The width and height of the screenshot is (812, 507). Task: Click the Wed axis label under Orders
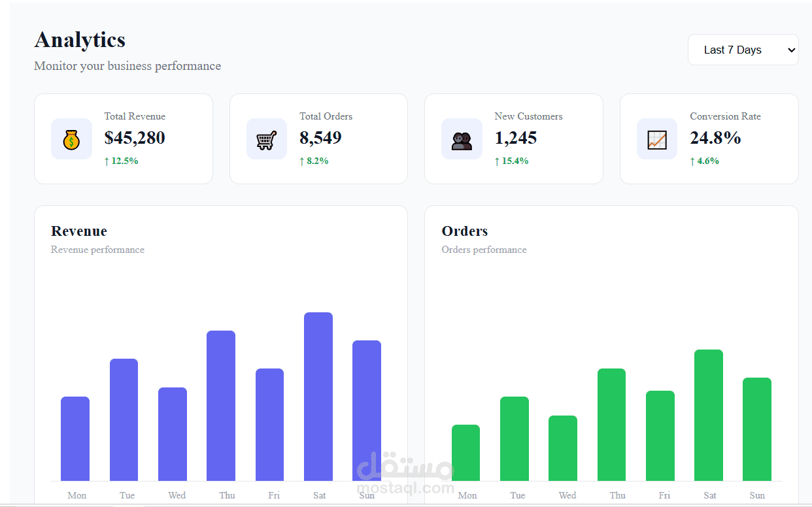click(x=567, y=495)
